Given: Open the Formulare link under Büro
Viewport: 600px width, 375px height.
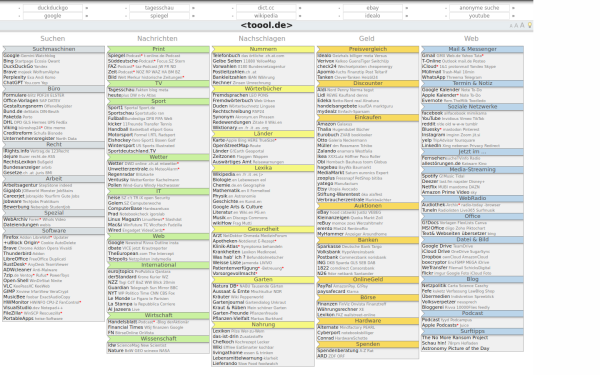Looking at the screenshot, I should (15, 95).
